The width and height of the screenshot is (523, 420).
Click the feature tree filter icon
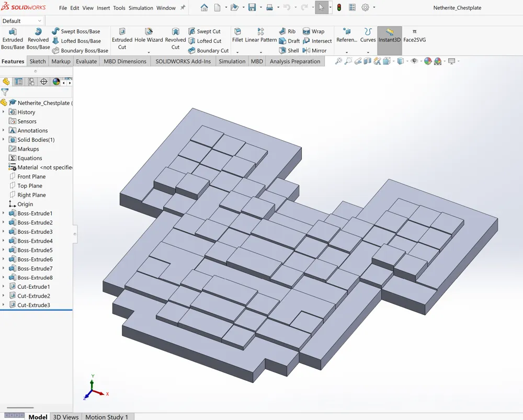(5, 92)
